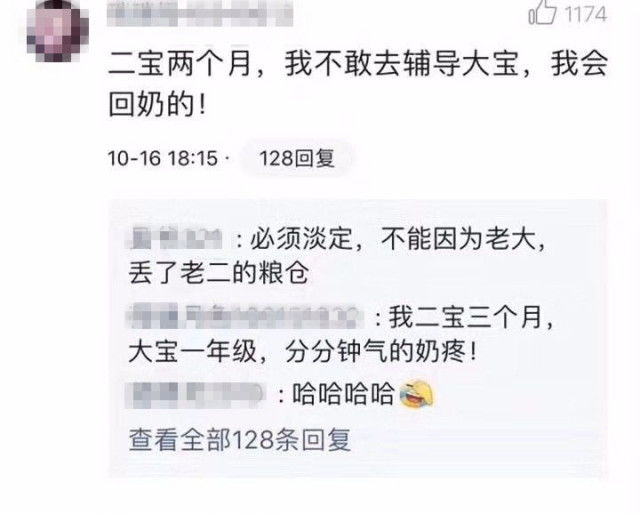Screen dimensions: 640x514
Task: Open the blurred username of main commenter
Action: 200,13
